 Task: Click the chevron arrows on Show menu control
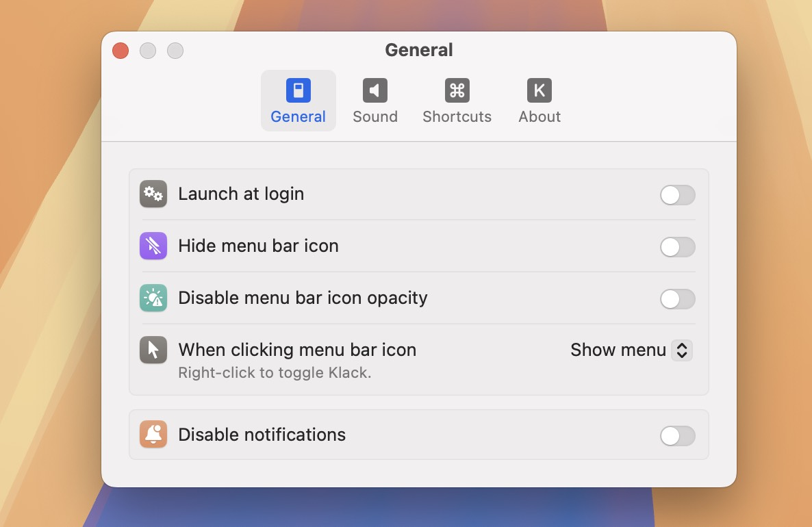pos(683,350)
